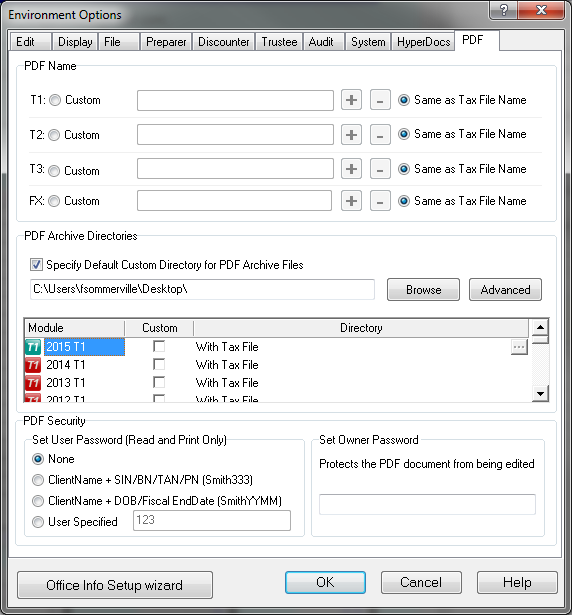
Task: Click the Custom column header
Action: coord(159,328)
